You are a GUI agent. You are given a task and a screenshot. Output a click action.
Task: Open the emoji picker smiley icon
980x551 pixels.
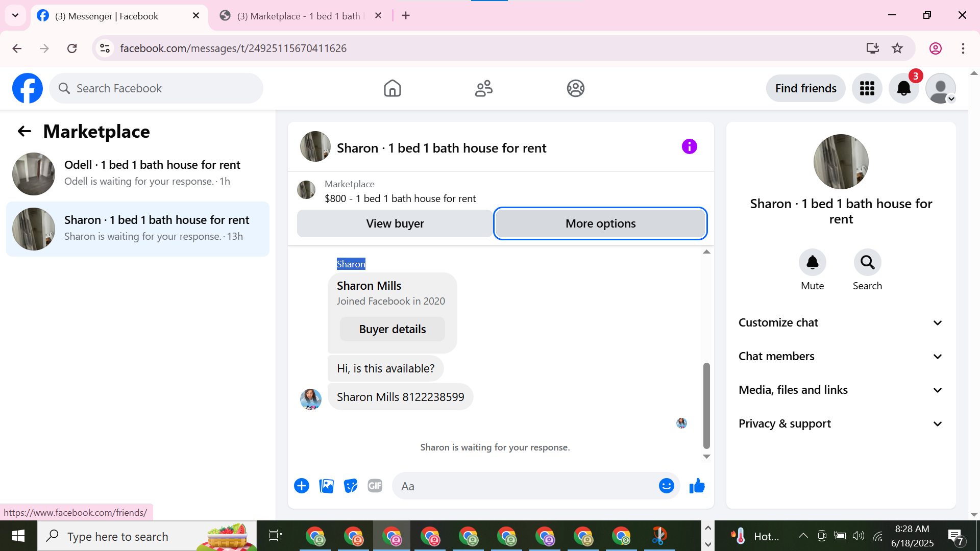point(666,486)
